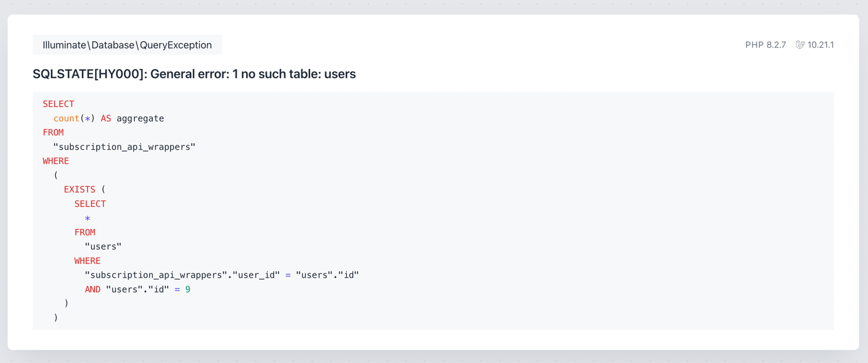Image resolution: width=868 pixels, height=363 pixels.
Task: Click the green number 9 value
Action: (188, 290)
